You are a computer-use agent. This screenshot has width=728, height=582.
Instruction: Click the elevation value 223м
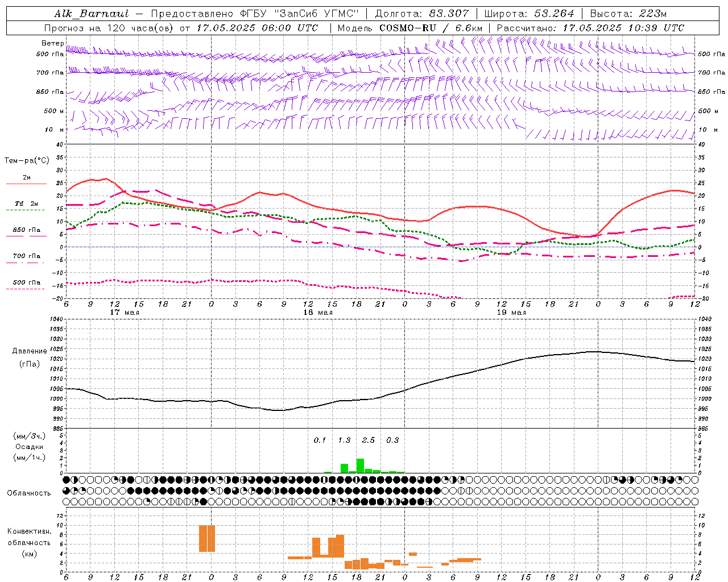(653, 14)
